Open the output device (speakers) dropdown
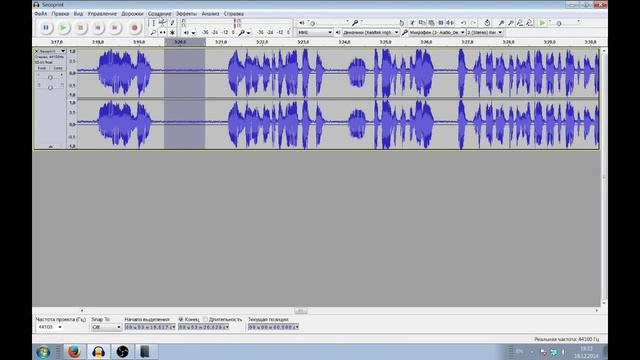The height and width of the screenshot is (360, 640). (x=371, y=32)
